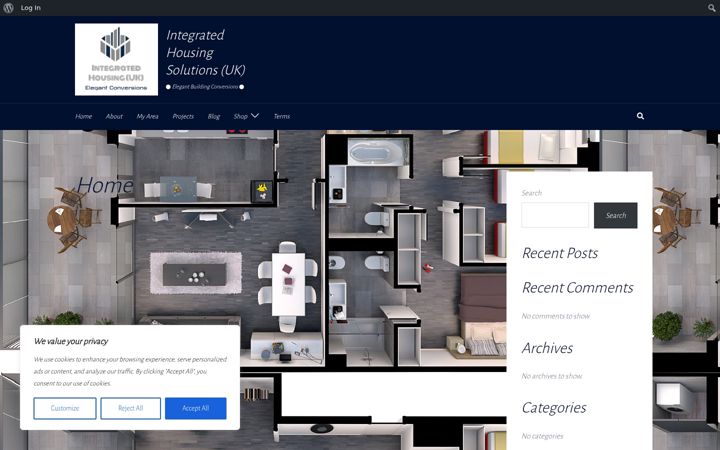The image size is (720, 450).
Task: Open the Projects menu item
Action: coord(183,117)
